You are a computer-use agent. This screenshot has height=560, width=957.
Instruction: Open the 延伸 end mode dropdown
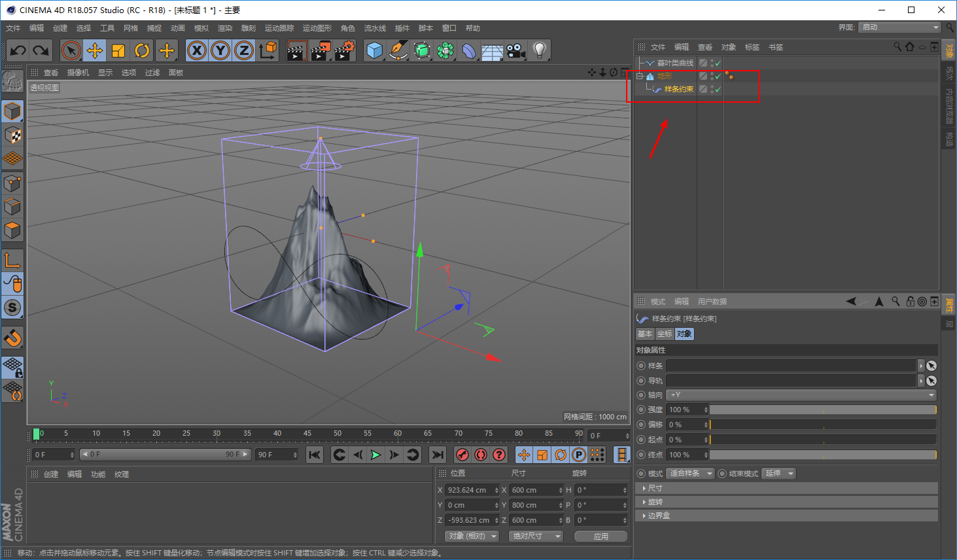[x=778, y=474]
